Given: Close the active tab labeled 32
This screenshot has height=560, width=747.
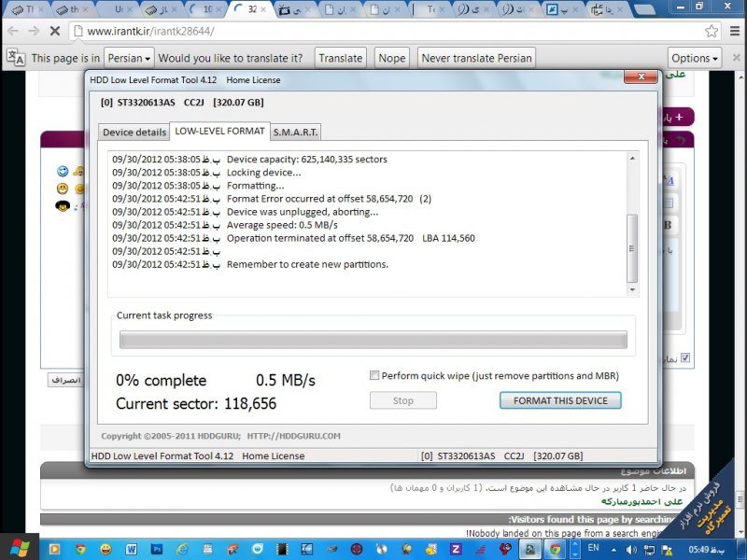Looking at the screenshot, I should [x=263, y=9].
